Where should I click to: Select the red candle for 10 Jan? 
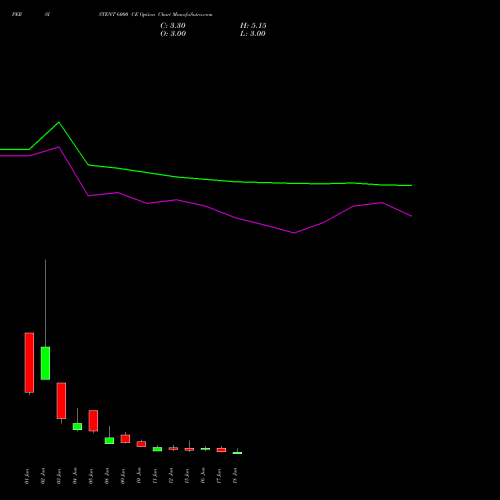(141, 444)
